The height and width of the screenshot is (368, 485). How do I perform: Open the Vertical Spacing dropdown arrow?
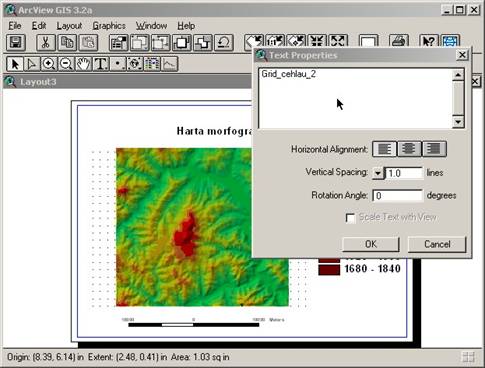(378, 173)
